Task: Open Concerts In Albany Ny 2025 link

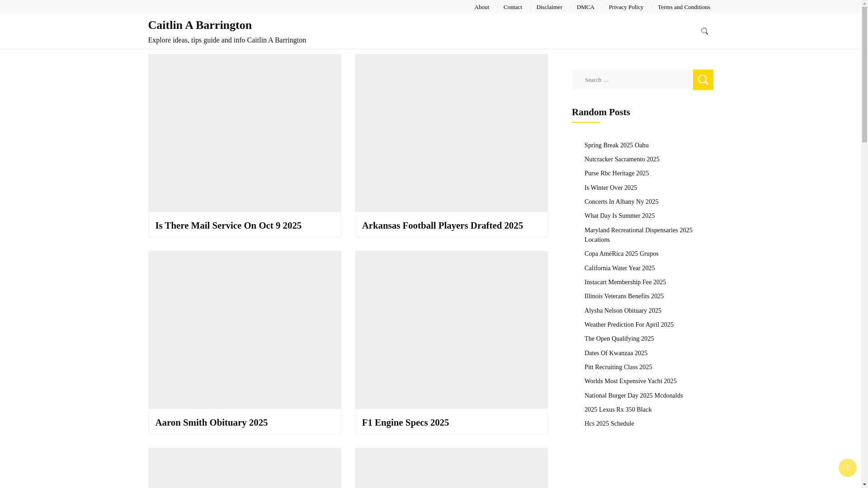Action: (621, 202)
